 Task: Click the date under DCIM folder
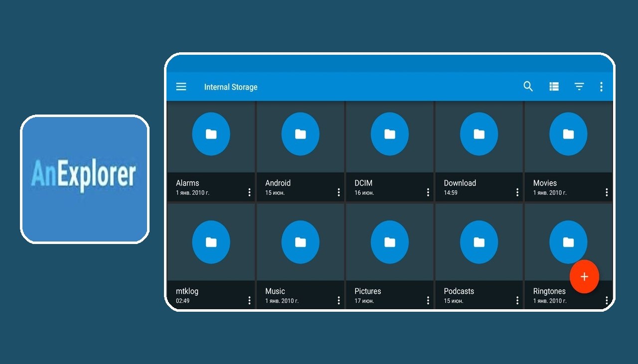click(364, 193)
